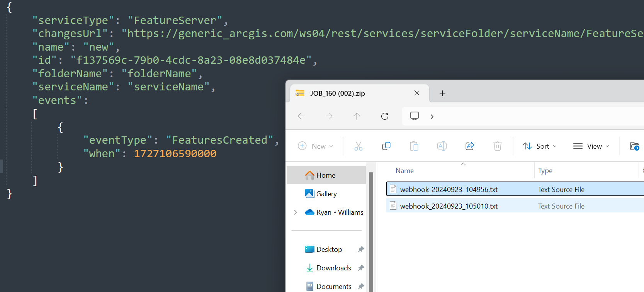This screenshot has height=292, width=644.
Task: Select Home in the navigation pane
Action: point(326,175)
